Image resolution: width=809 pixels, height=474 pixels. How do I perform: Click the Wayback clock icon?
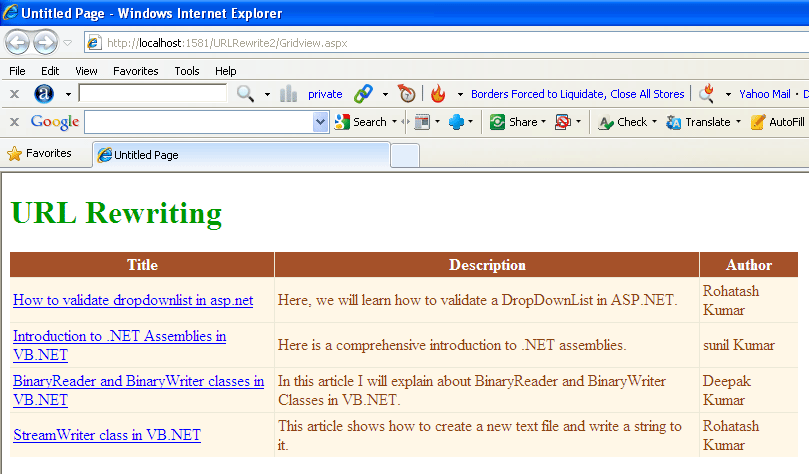[x=407, y=94]
